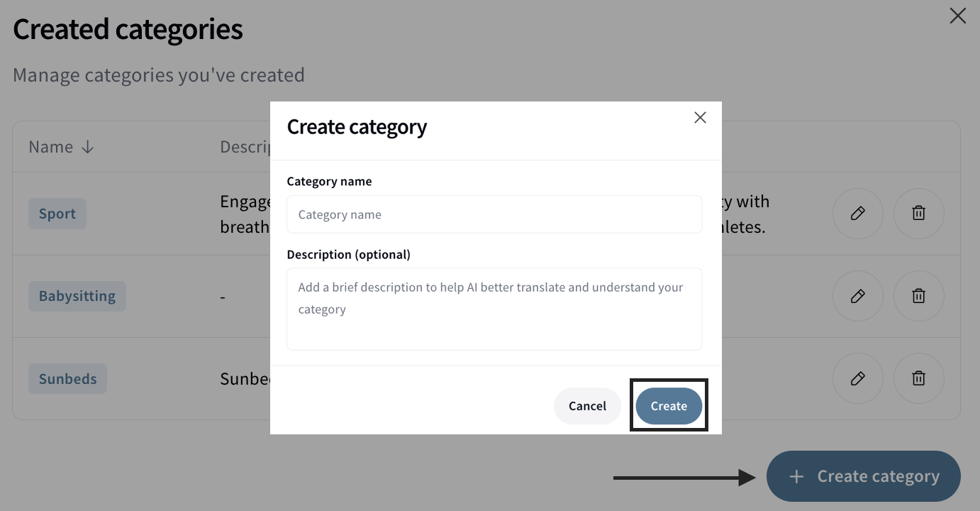Click the Create category dialog title
Viewport: 980px width, 511px height.
357,127
